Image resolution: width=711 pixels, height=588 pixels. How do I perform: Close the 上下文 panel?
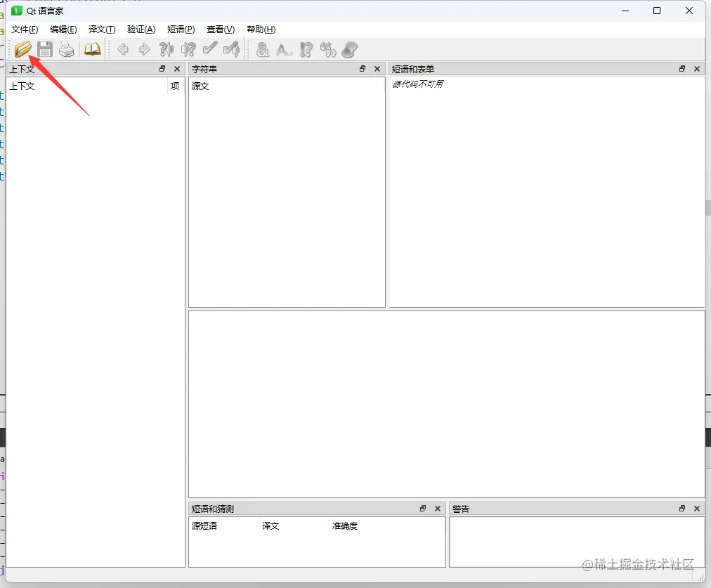coord(177,68)
